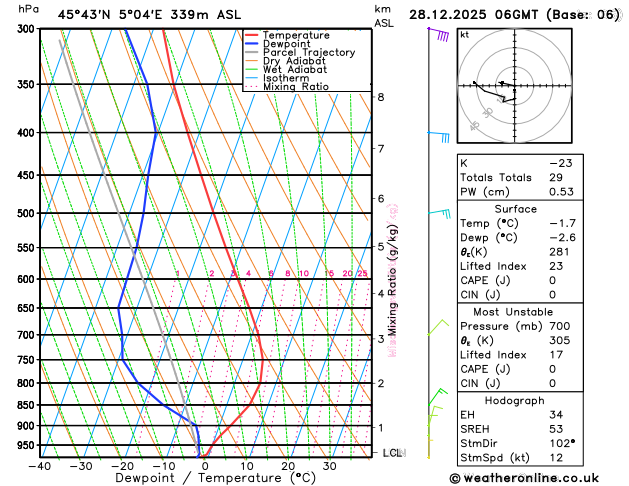Click the -40 temperature axis label
This screenshot has height=486, width=629.
coord(39,466)
